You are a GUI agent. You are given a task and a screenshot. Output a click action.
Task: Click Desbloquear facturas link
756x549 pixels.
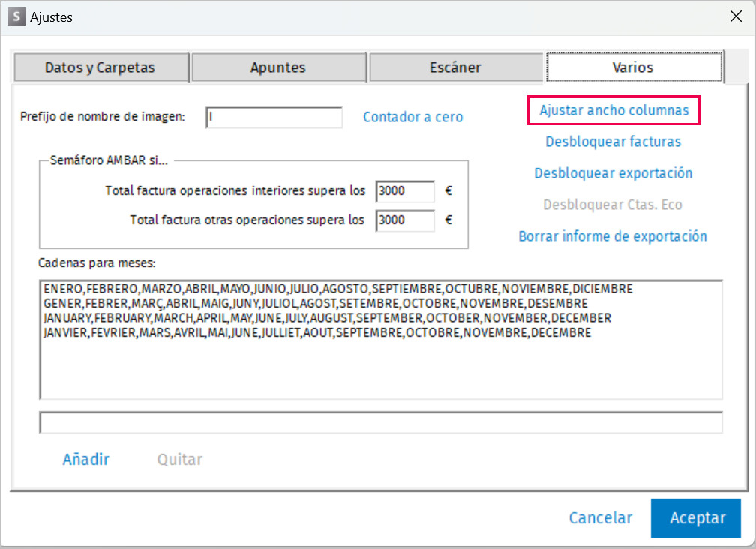[x=613, y=142]
